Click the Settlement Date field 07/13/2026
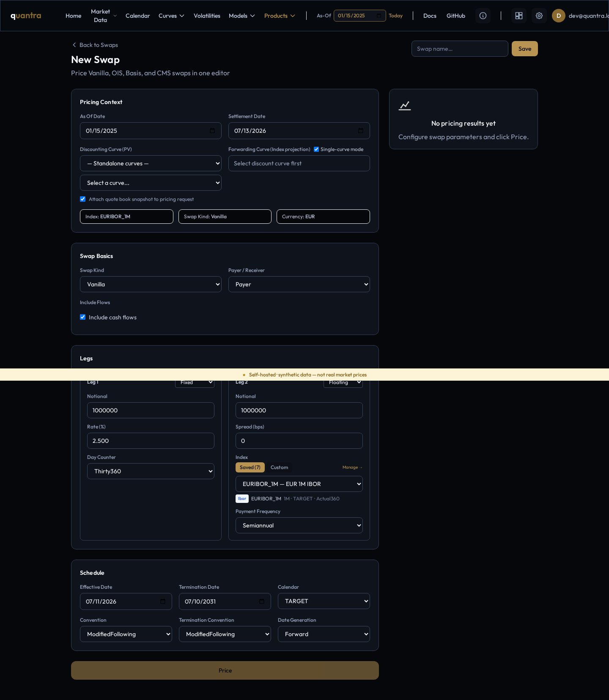The image size is (609, 700). 299,131
